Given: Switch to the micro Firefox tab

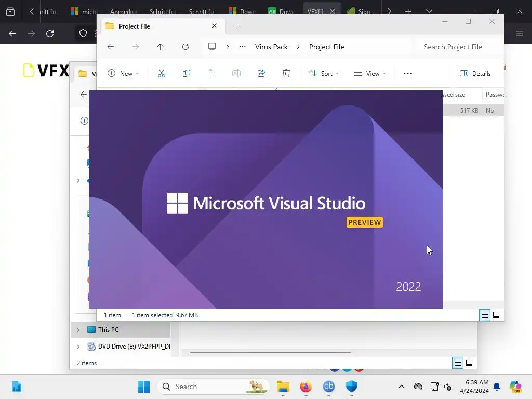Looking at the screenshot, I should [85, 11].
